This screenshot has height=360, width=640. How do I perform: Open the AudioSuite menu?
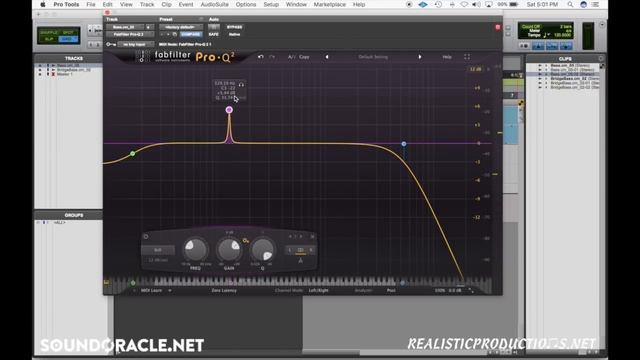pyautogui.click(x=215, y=4)
